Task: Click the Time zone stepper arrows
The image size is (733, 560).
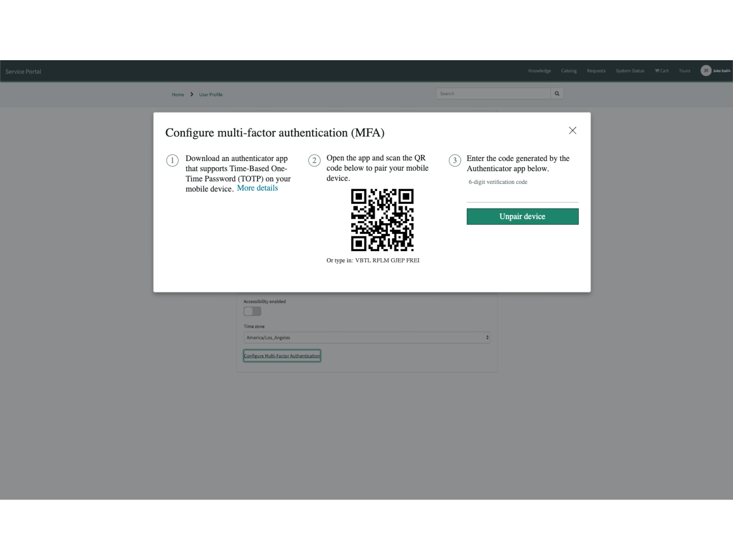Action: 487,337
